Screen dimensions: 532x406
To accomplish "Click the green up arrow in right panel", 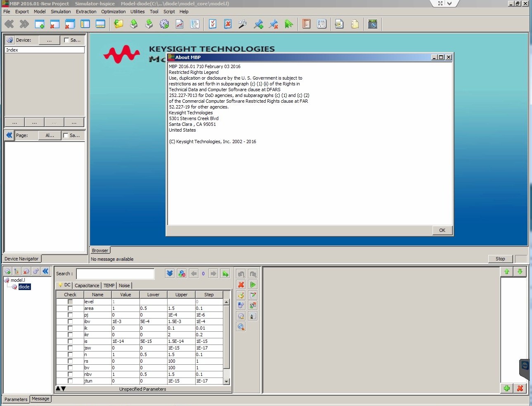I will (507, 271).
